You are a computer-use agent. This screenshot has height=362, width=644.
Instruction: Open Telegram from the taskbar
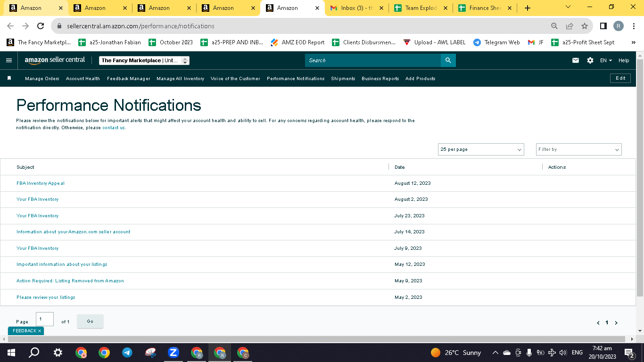127,353
